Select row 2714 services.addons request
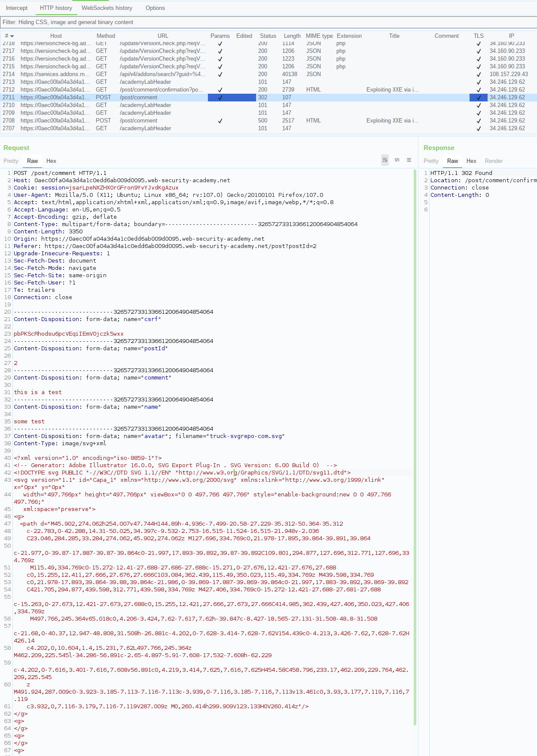Screen dimensions: 537x756 [268, 74]
